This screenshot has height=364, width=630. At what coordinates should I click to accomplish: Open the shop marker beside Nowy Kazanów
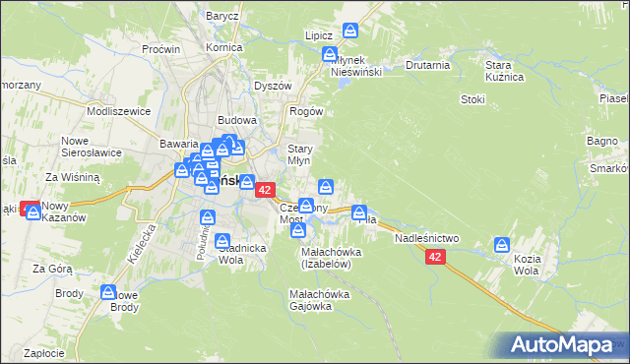[x=33, y=212]
